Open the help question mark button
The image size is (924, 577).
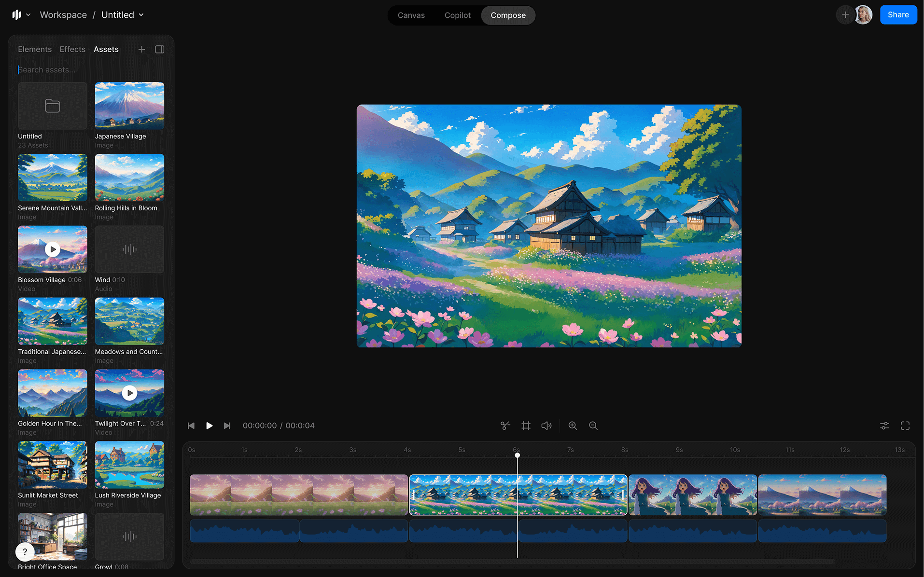[x=25, y=552]
